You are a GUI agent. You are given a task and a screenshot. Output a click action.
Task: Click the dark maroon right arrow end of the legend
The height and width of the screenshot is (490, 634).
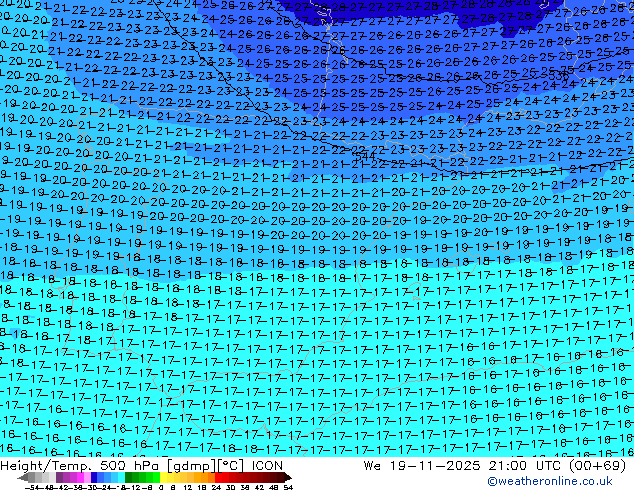(x=288, y=477)
